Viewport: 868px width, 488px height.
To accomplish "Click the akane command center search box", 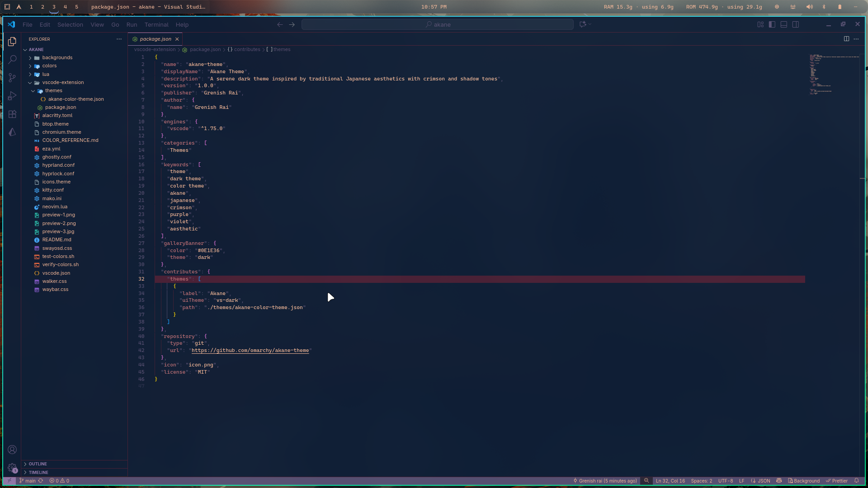I will tap(437, 25).
